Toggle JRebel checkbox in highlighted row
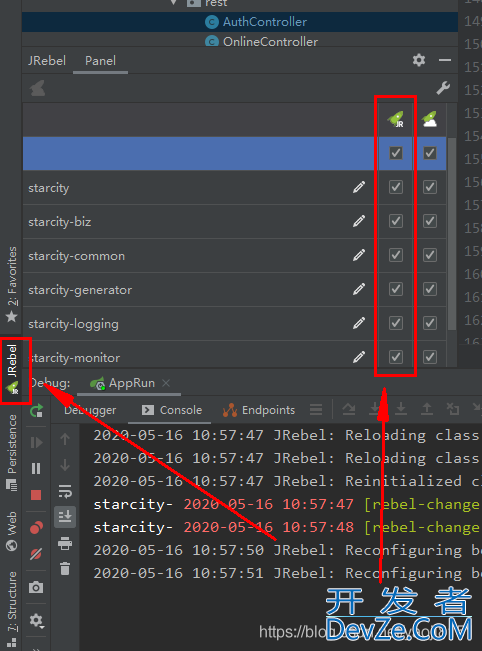The width and height of the screenshot is (482, 651). [396, 153]
